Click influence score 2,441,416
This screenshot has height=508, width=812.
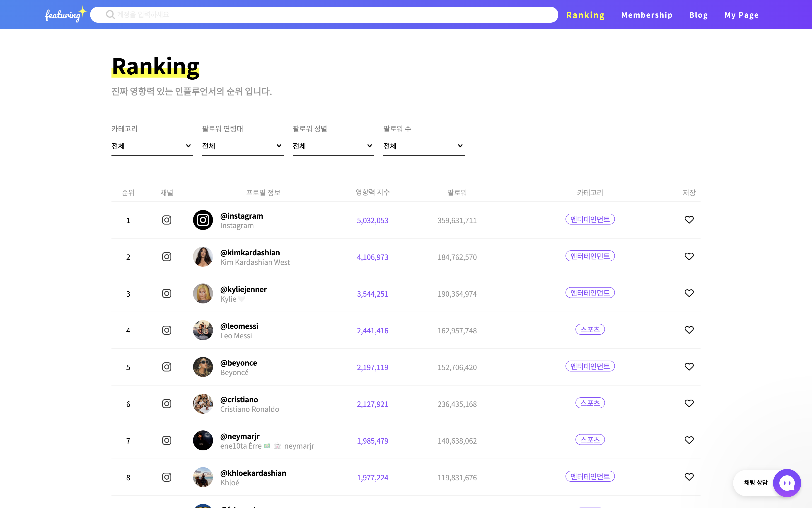point(372,331)
